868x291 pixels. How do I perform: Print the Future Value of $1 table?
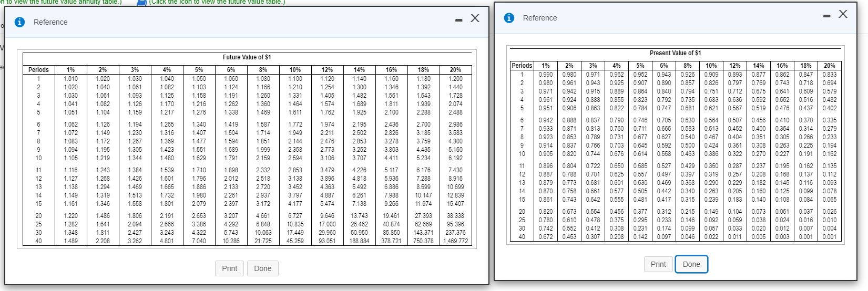[229, 268]
